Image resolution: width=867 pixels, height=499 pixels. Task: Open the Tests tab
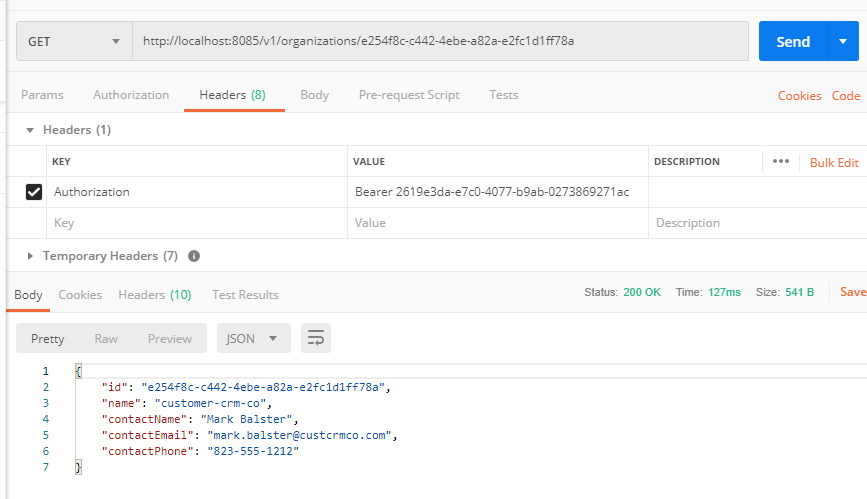point(504,95)
